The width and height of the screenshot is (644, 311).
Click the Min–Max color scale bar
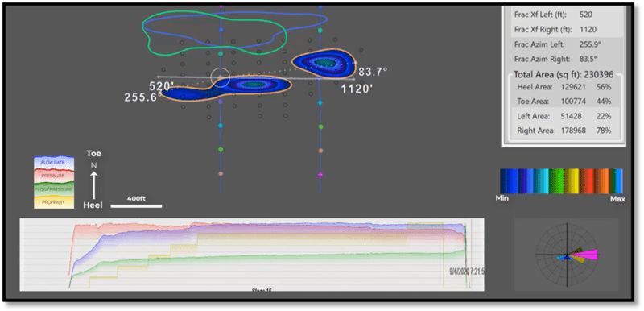click(x=561, y=181)
